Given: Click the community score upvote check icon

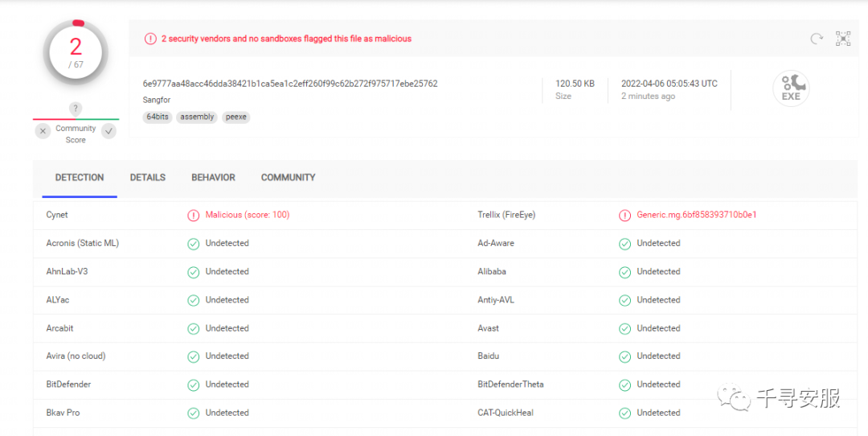Looking at the screenshot, I should (109, 131).
